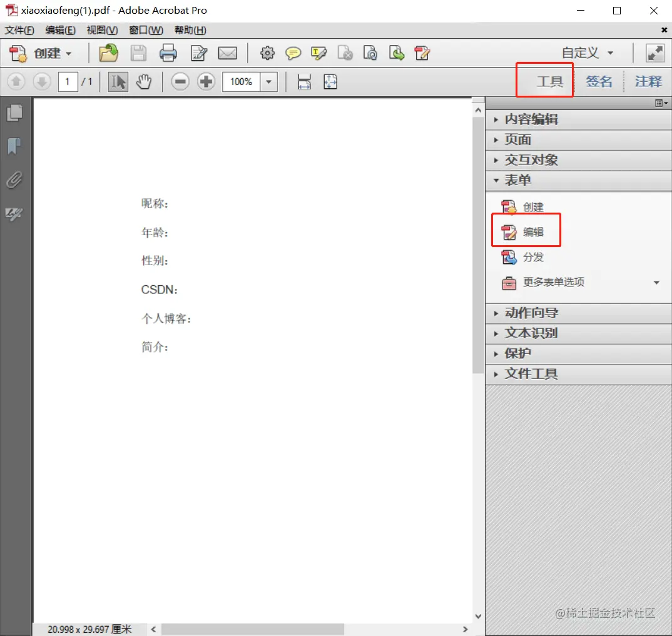
Task: Open the 签名 pane tab
Action: point(599,81)
